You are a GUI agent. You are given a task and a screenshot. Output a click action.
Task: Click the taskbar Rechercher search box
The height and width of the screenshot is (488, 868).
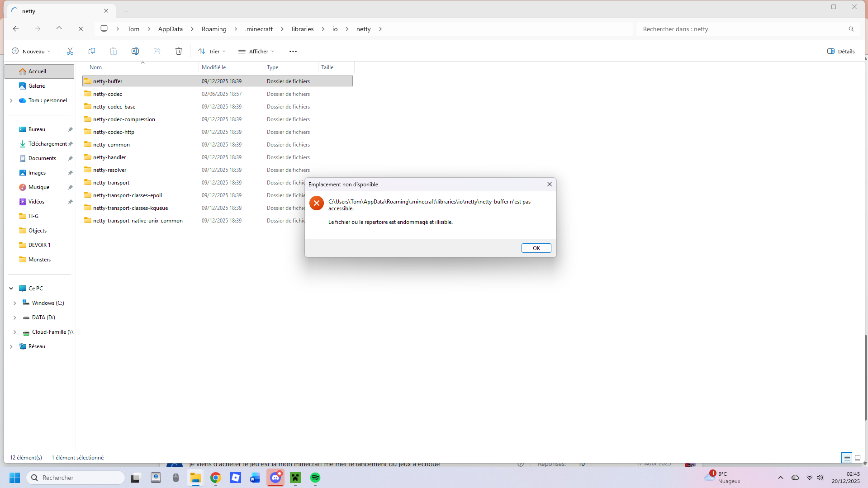[x=76, y=478]
